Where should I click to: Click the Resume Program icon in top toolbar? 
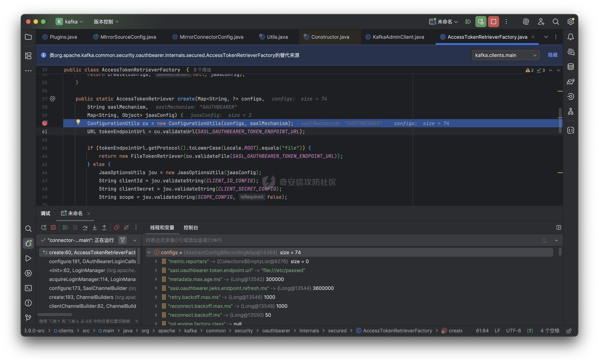pos(468,22)
